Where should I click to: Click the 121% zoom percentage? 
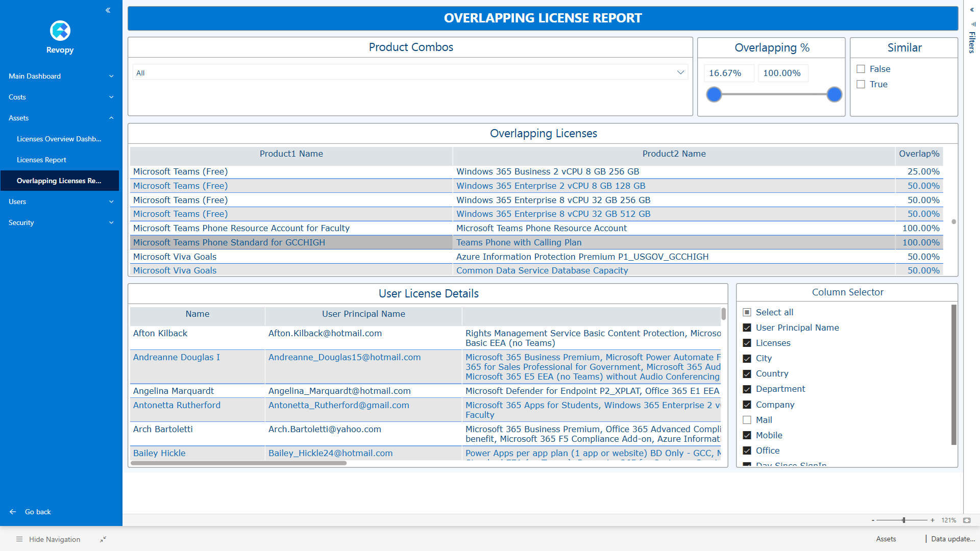(x=948, y=520)
